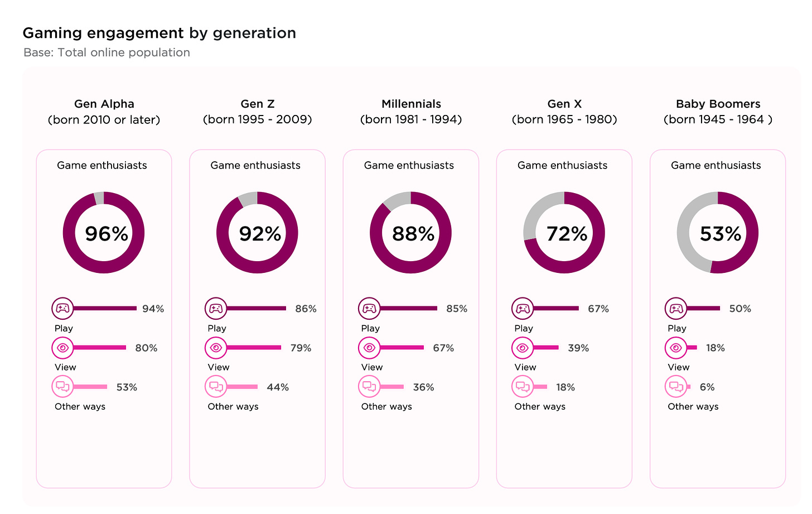The height and width of the screenshot is (514, 812).
Task: Click the Gaming engagement by generation title
Action: [x=159, y=33]
